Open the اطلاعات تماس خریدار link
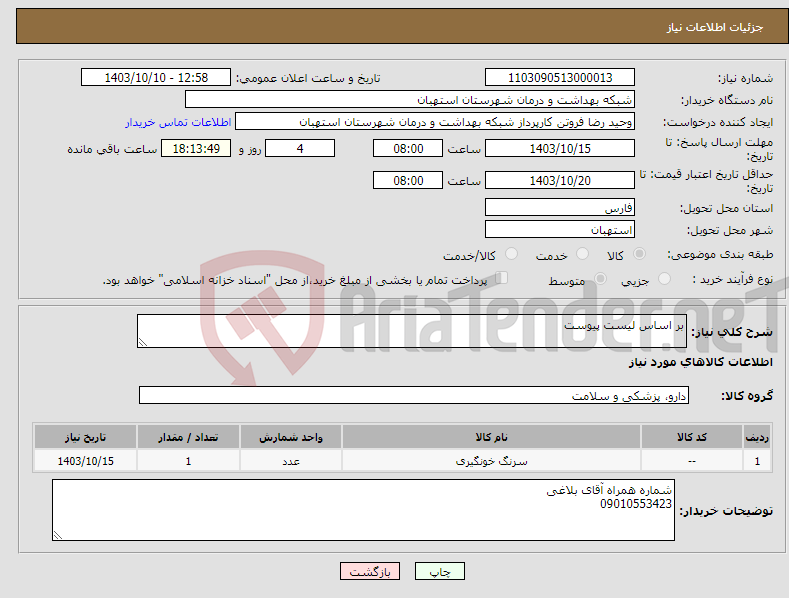 point(178,122)
